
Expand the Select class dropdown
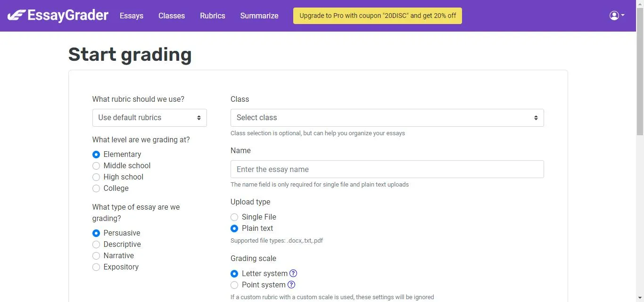(387, 118)
